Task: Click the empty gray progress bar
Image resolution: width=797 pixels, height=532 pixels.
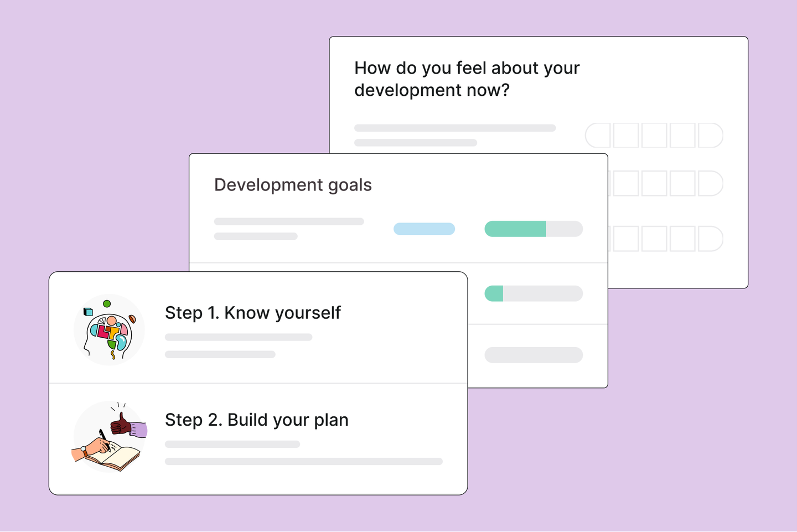Action: tap(534, 355)
